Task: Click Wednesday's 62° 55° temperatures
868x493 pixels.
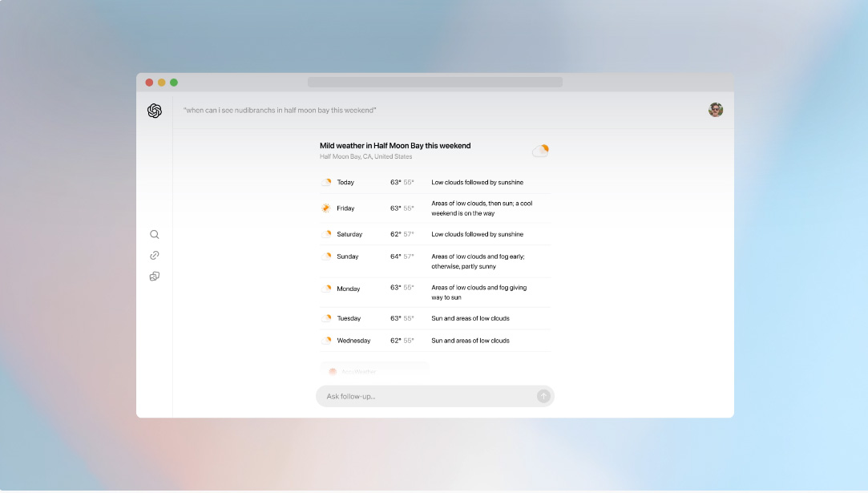Action: (x=402, y=341)
